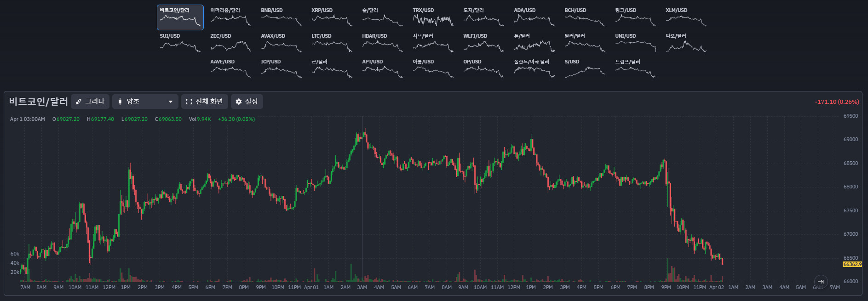The height and width of the screenshot is (301, 868).
Task: Open the 그리다 drawing tool
Action: (x=90, y=102)
